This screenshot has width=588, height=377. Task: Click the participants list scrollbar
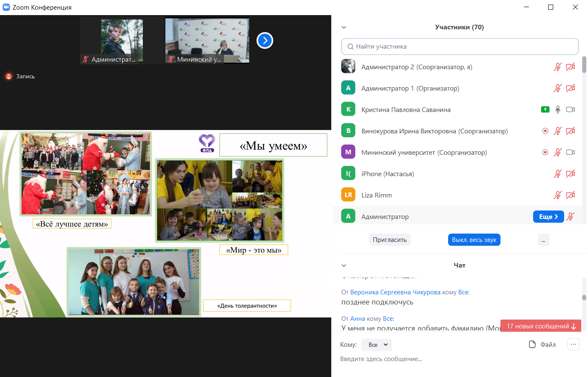pos(584,65)
